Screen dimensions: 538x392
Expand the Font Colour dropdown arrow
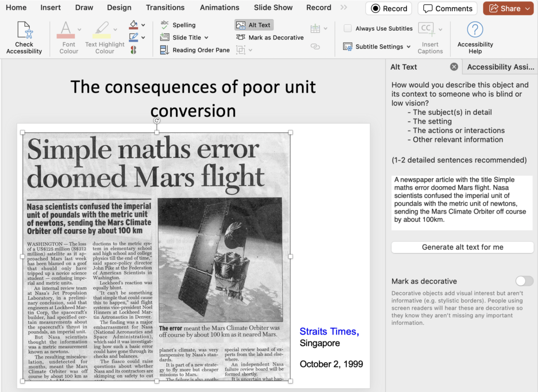(x=79, y=29)
